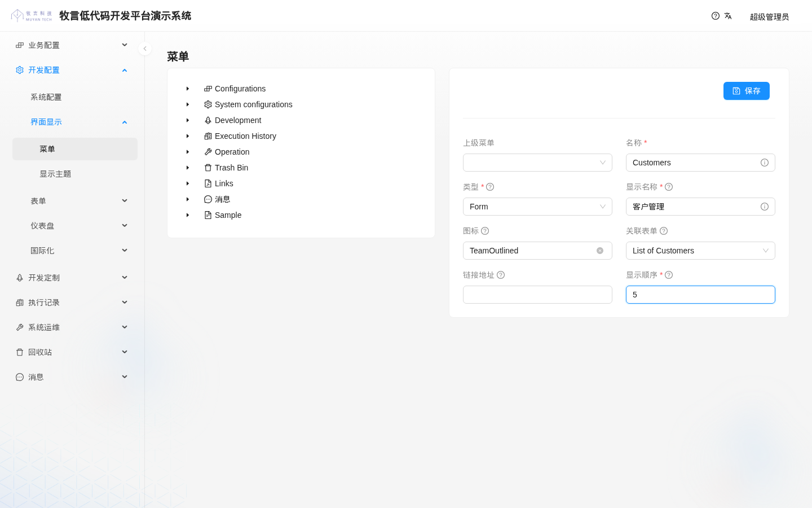Select the Sample document icon in tree
Image resolution: width=812 pixels, height=508 pixels.
[208, 215]
